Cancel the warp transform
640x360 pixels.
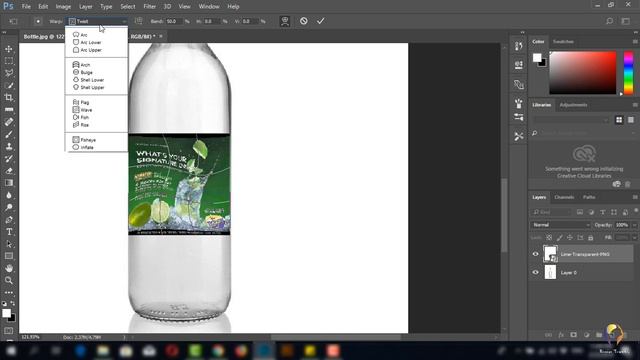tap(304, 21)
